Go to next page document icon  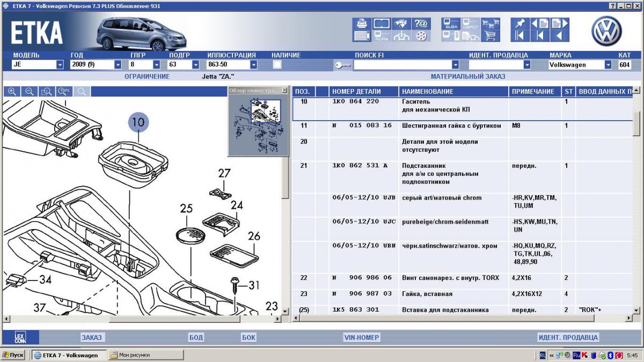(x=560, y=24)
